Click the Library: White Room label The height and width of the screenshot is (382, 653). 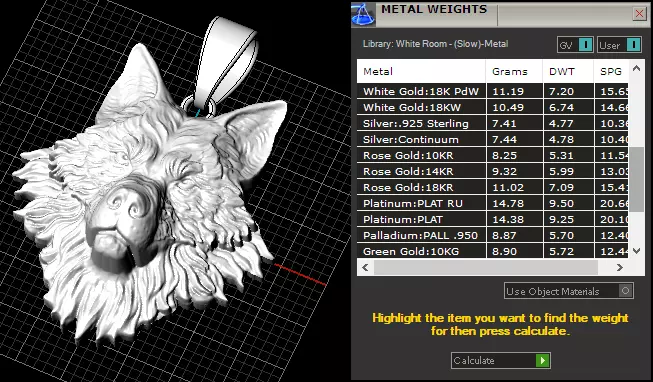click(x=435, y=44)
